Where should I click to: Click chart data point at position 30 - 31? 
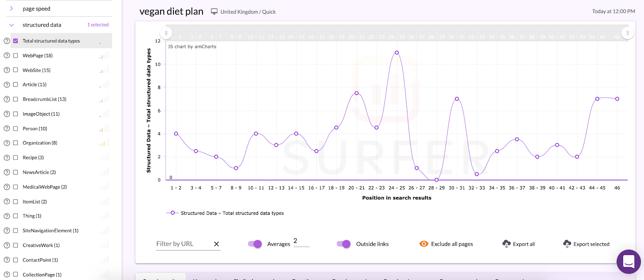(x=457, y=99)
